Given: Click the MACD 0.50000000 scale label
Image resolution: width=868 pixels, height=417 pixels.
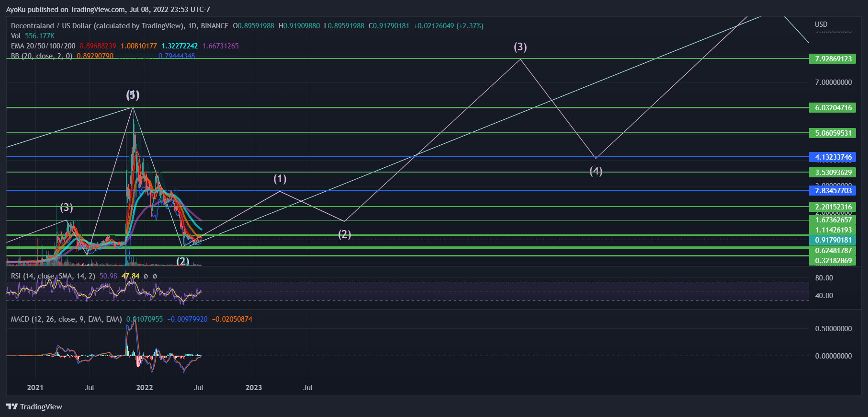Looking at the screenshot, I should pos(834,329).
